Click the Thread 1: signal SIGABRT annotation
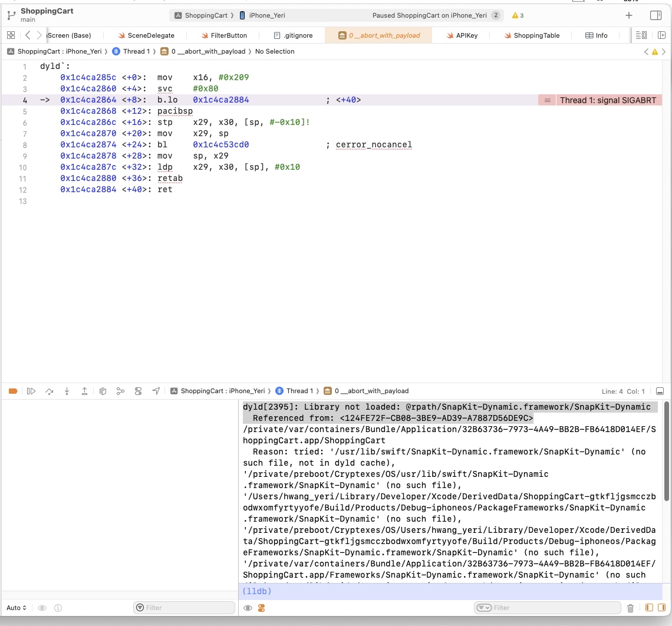The width and height of the screenshot is (672, 626). (608, 100)
